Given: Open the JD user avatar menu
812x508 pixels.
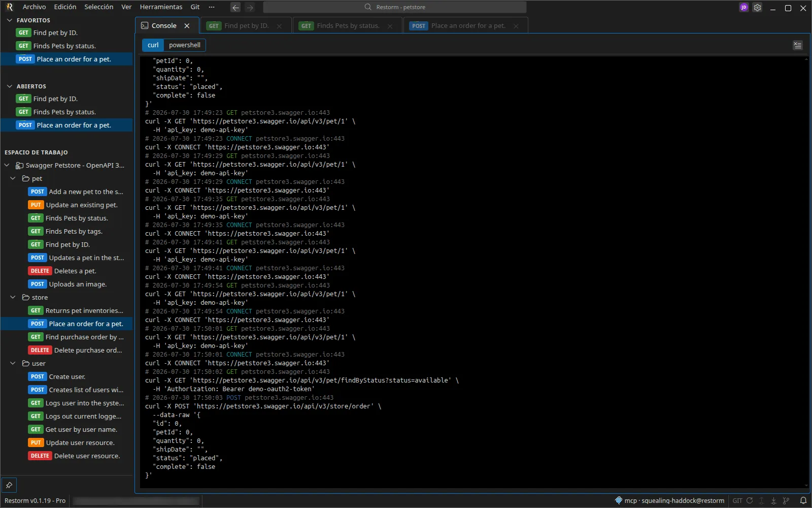Looking at the screenshot, I should 743,8.
